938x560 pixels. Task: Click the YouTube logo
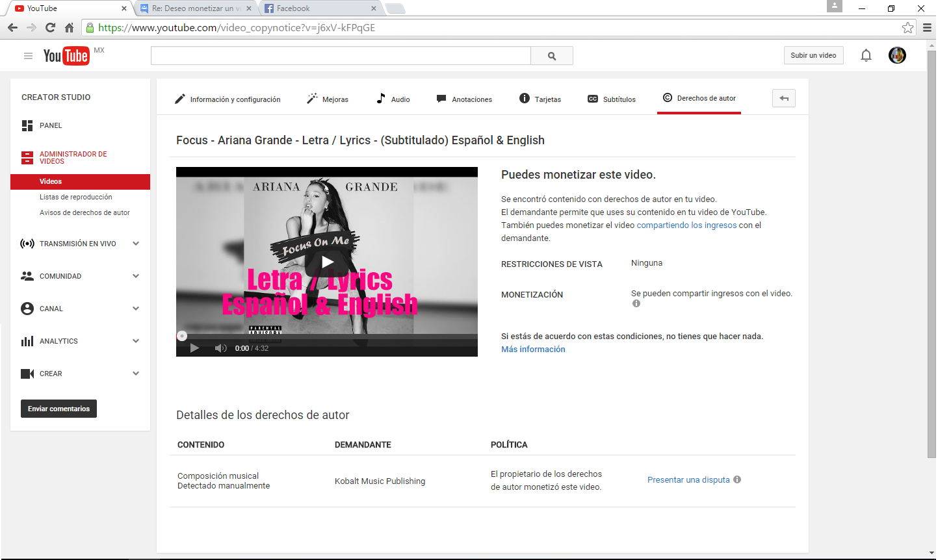[x=66, y=56]
